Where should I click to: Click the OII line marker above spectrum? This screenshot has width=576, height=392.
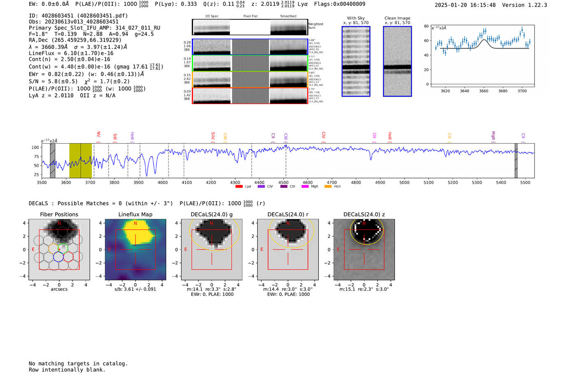(374, 137)
